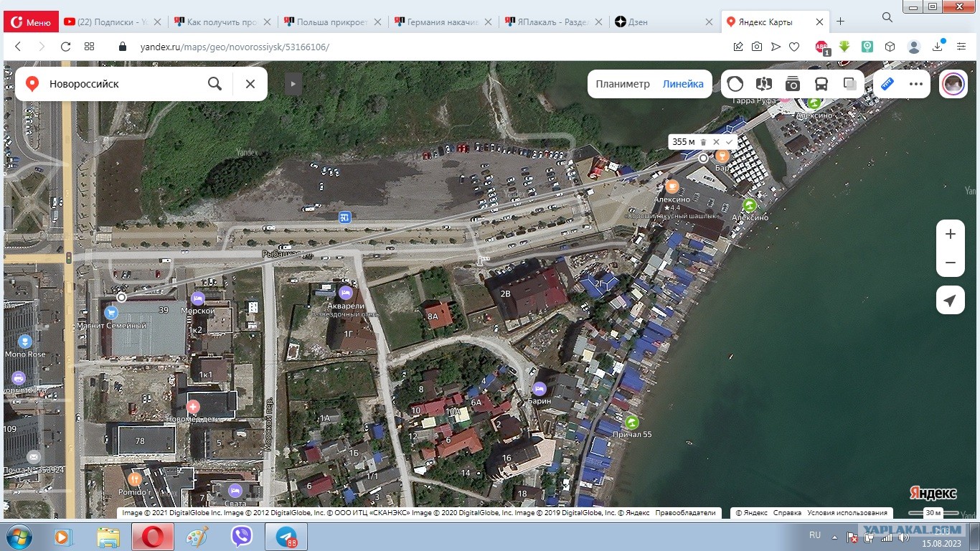Add page to bookmarks with heart icon

tap(794, 47)
